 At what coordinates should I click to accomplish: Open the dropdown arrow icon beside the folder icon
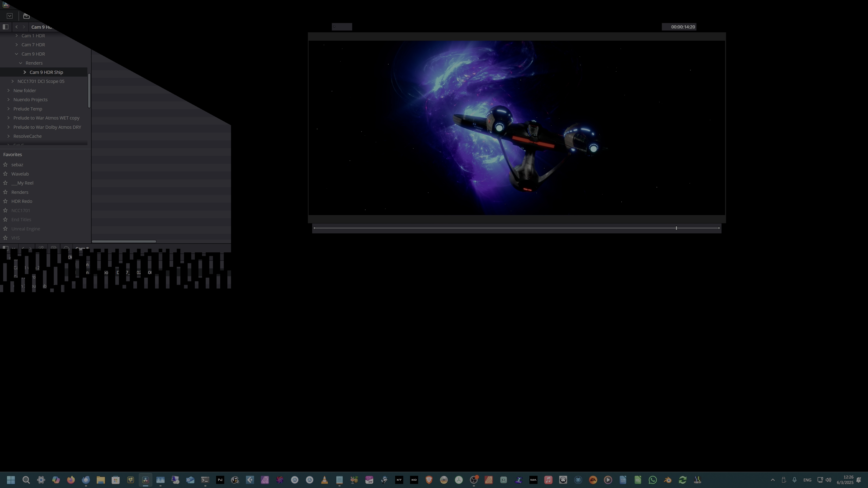10,16
